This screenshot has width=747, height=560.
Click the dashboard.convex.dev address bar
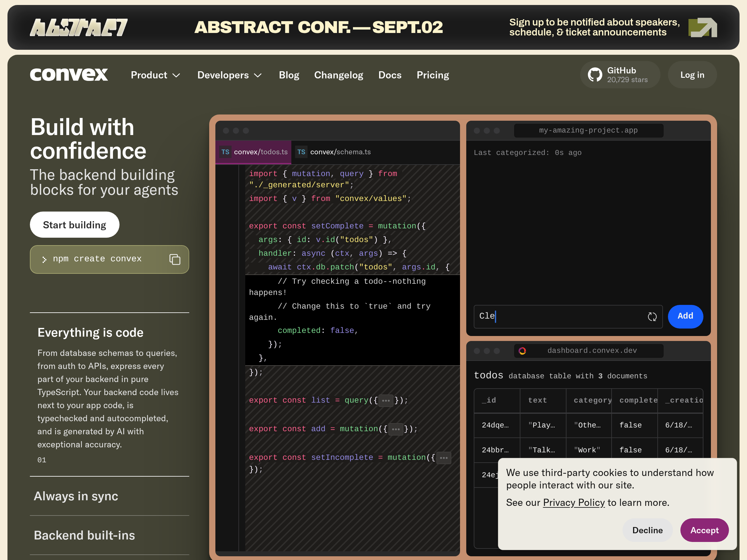[x=588, y=351]
